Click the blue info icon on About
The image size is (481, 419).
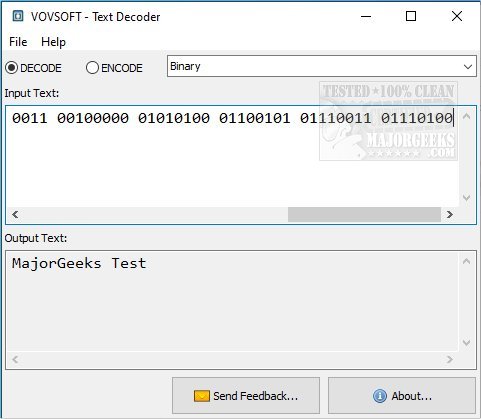(380, 396)
